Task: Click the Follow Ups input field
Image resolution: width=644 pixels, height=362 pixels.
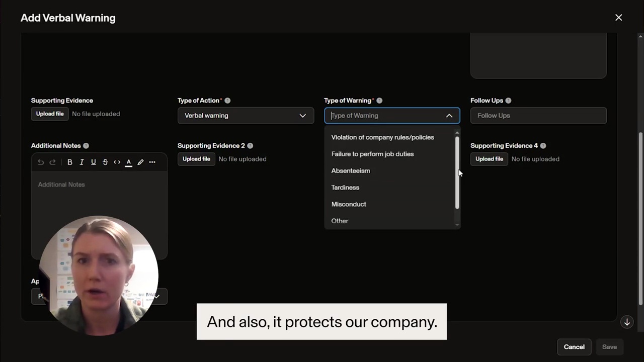Action: click(538, 116)
